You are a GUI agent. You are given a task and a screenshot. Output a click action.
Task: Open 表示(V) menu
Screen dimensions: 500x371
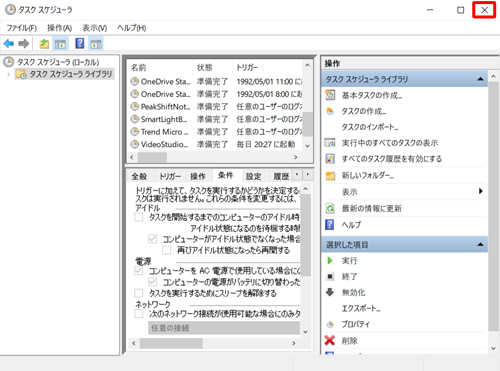pos(95,28)
